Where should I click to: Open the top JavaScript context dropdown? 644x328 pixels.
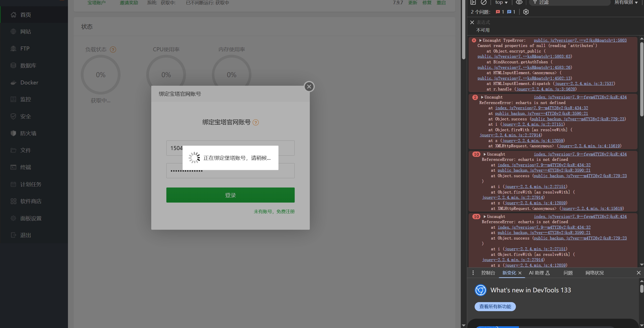tap(502, 2)
